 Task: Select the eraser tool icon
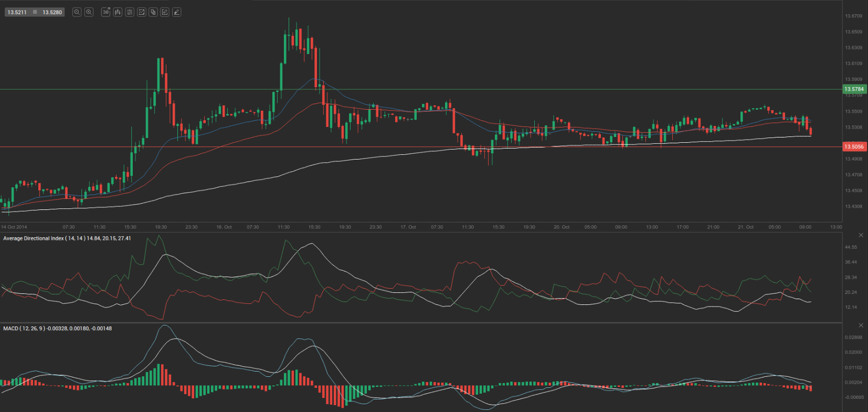click(177, 12)
